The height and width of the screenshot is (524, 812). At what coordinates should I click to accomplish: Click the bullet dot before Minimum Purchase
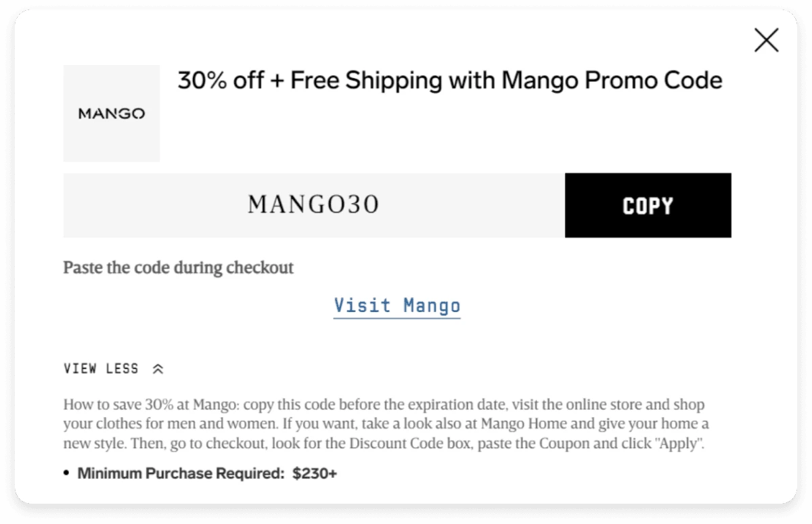[67, 474]
